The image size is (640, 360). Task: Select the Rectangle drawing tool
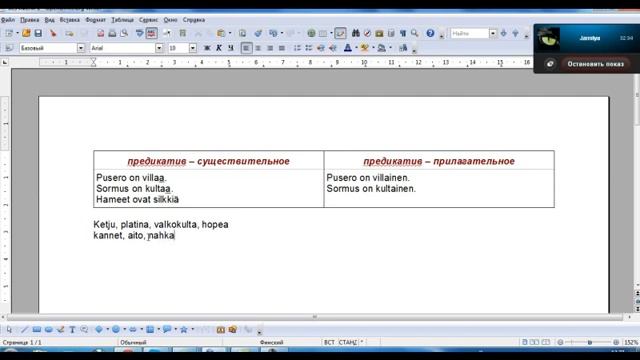pyautogui.click(x=36, y=330)
